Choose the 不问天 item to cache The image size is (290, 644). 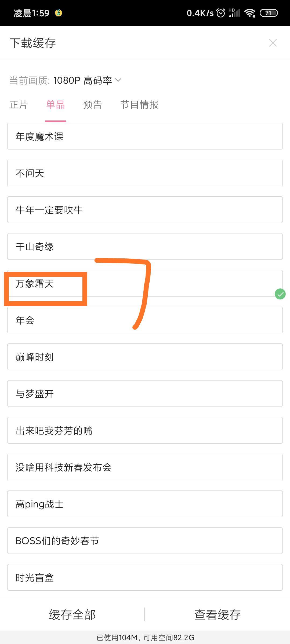click(x=145, y=173)
